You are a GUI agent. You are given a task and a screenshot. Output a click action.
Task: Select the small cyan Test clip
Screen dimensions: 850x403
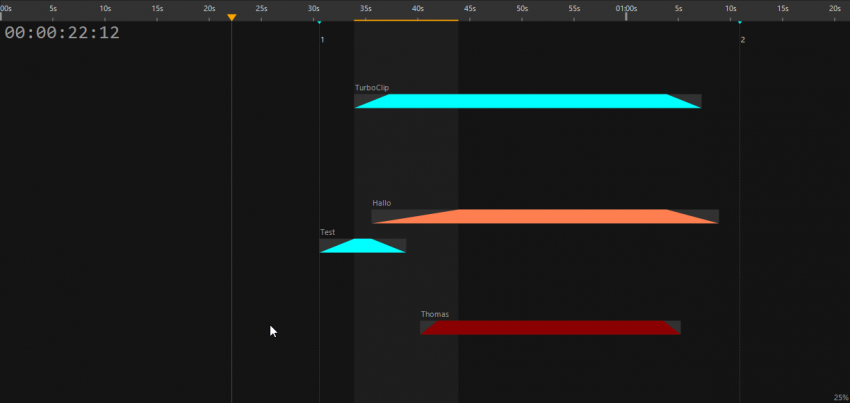point(360,246)
